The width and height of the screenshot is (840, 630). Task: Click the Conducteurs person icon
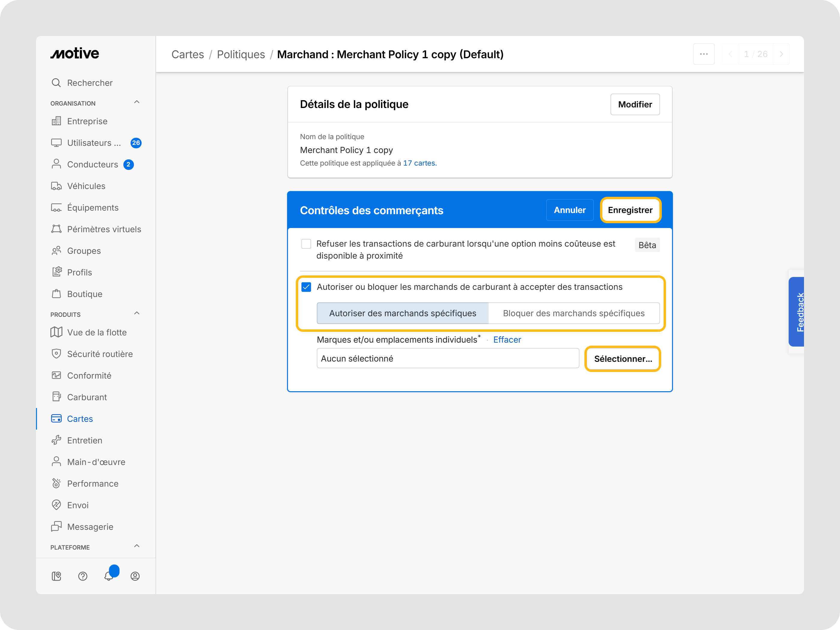coord(56,164)
